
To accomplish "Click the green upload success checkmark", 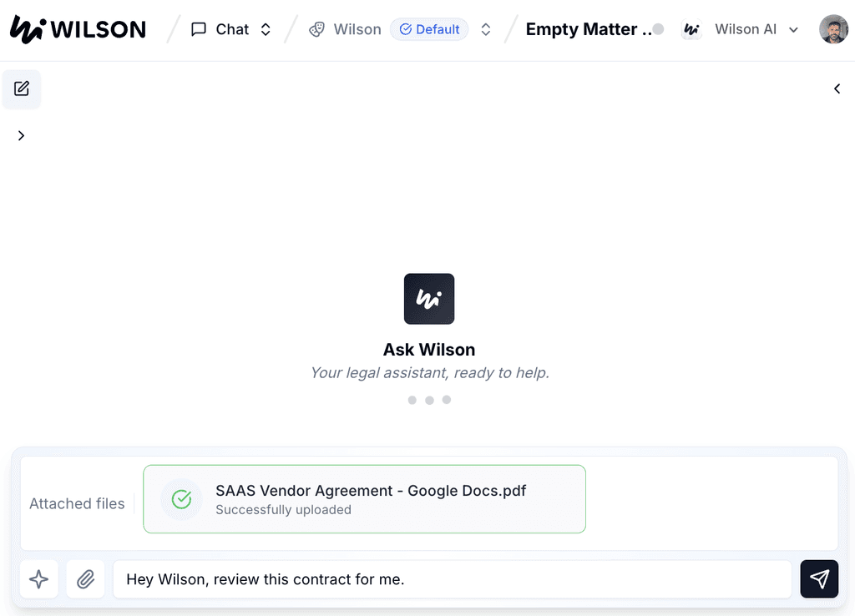I will pos(181,499).
